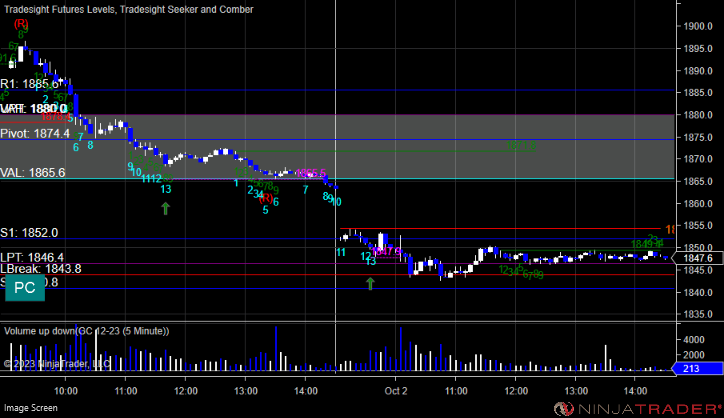Click the LBreak: 1843.8 level label
The width and height of the screenshot is (724, 418).
pyautogui.click(x=41, y=269)
